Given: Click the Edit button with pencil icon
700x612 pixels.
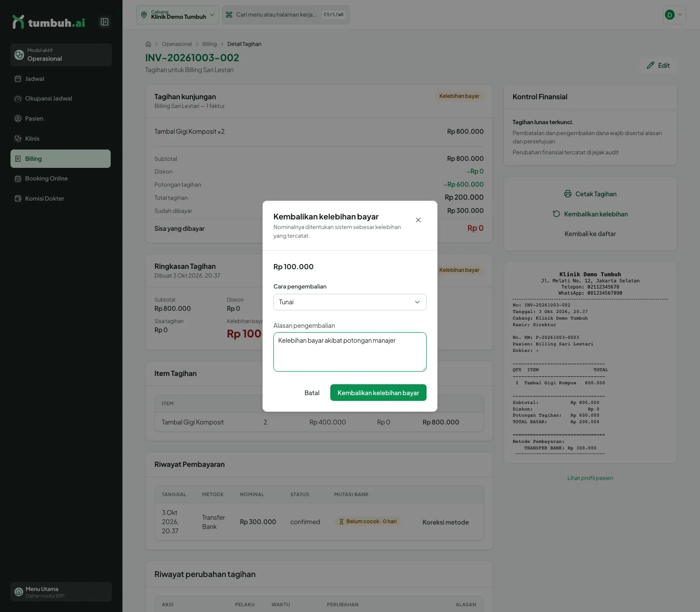Looking at the screenshot, I should [x=658, y=65].
